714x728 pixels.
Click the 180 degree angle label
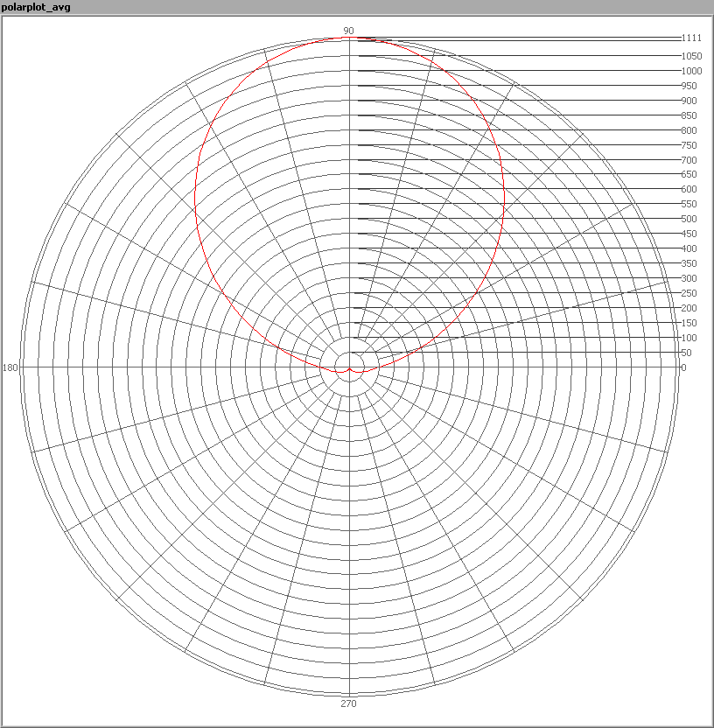click(10, 367)
